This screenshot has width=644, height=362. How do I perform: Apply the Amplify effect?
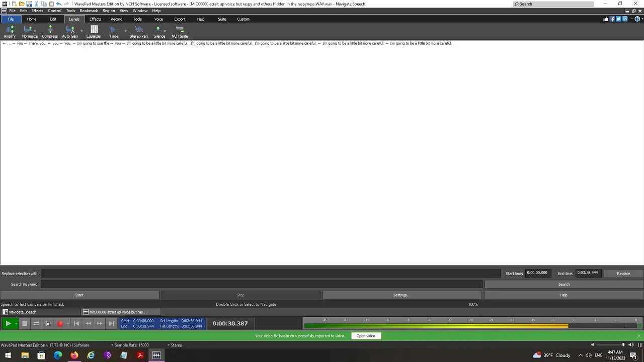tap(10, 32)
